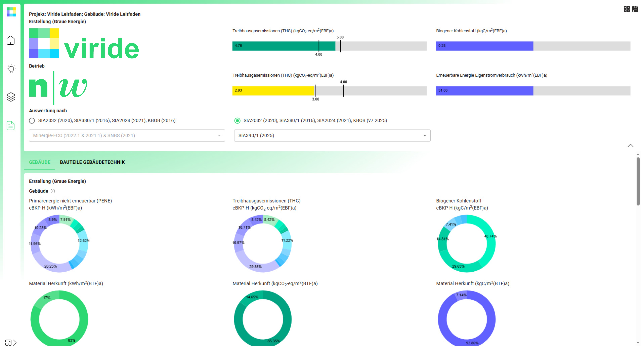
Task: Click the dashboard grid icon top right
Action: (x=626, y=9)
